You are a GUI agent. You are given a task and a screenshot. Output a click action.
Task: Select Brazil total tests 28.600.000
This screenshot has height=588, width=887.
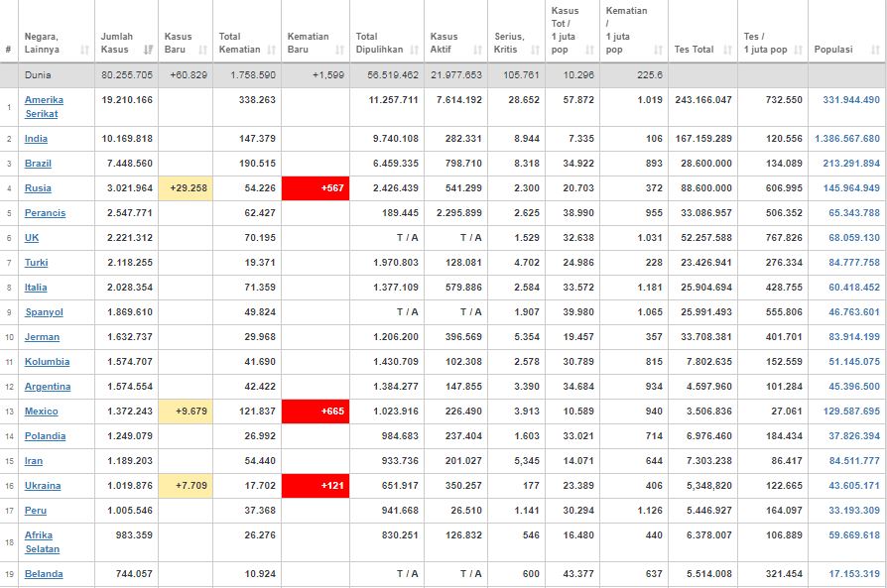pyautogui.click(x=706, y=164)
